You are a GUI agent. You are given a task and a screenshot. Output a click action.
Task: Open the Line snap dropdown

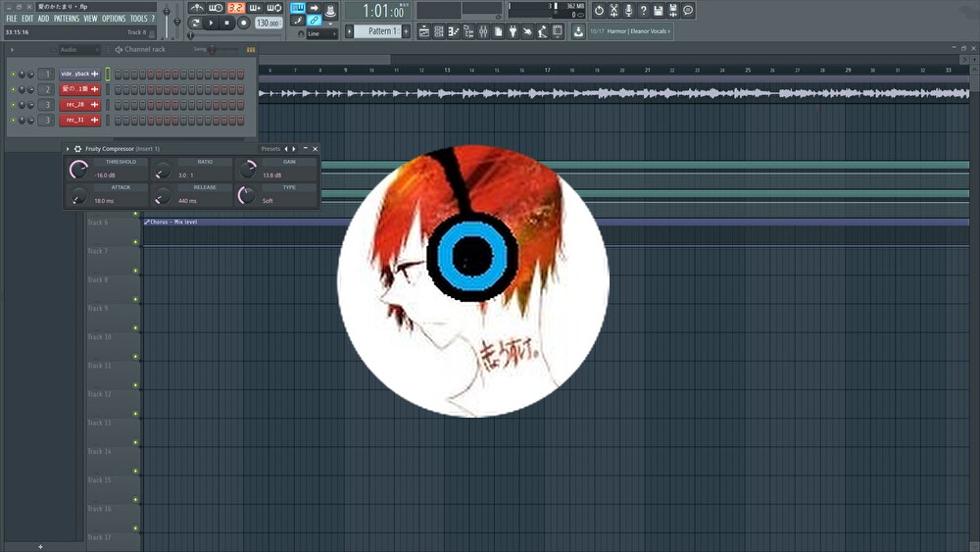321,33
